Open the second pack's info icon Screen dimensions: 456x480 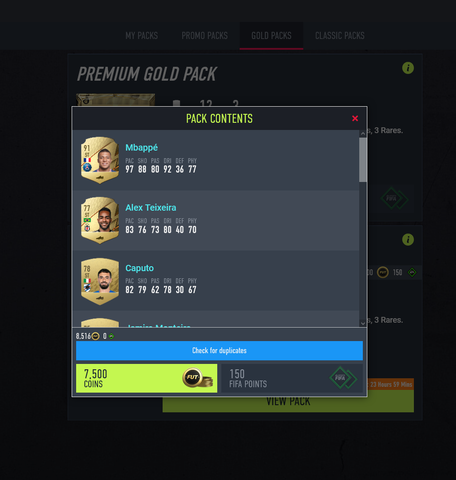408,239
